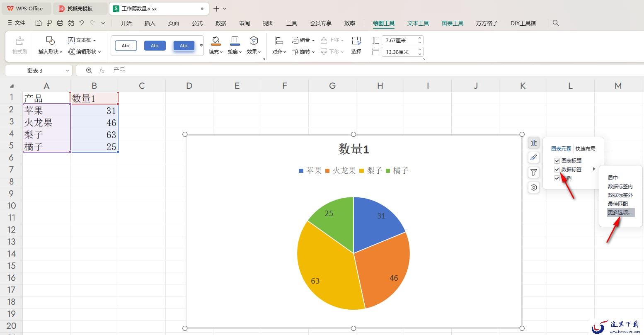The height and width of the screenshot is (335, 644).
Task: Click the fx insert function icon
Action: (x=102, y=70)
